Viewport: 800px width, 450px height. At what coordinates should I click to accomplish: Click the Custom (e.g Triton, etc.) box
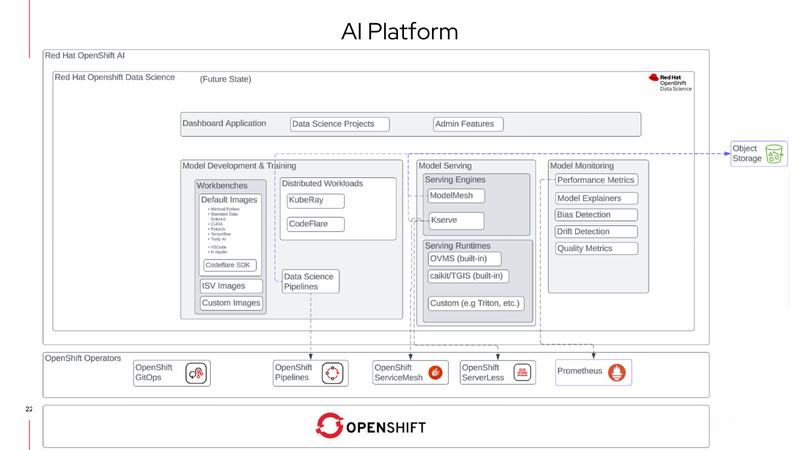[476, 303]
